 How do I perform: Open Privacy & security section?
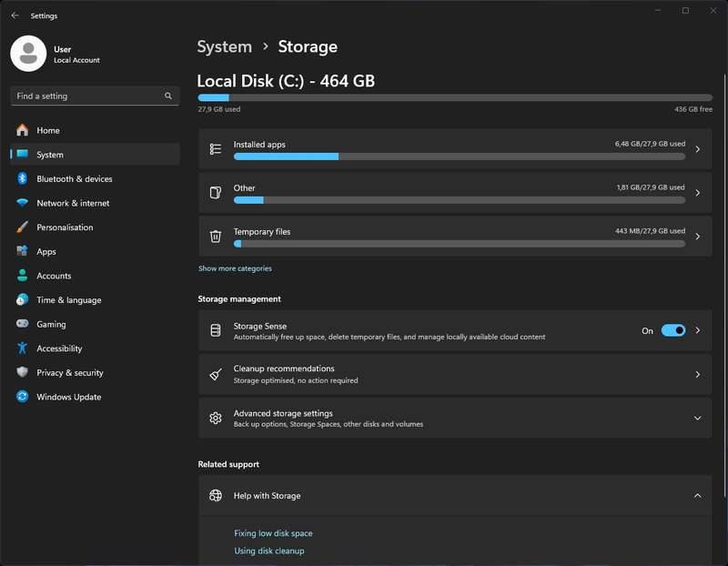tap(95, 372)
